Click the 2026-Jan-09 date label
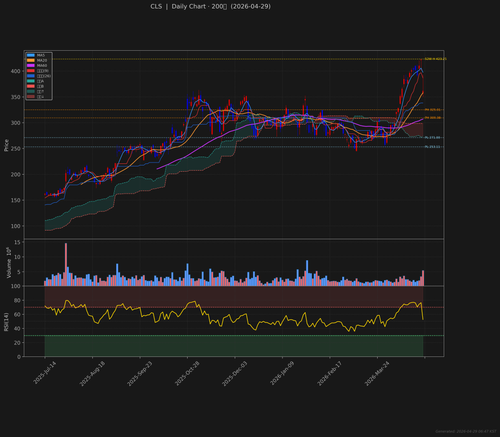 (x=282, y=373)
